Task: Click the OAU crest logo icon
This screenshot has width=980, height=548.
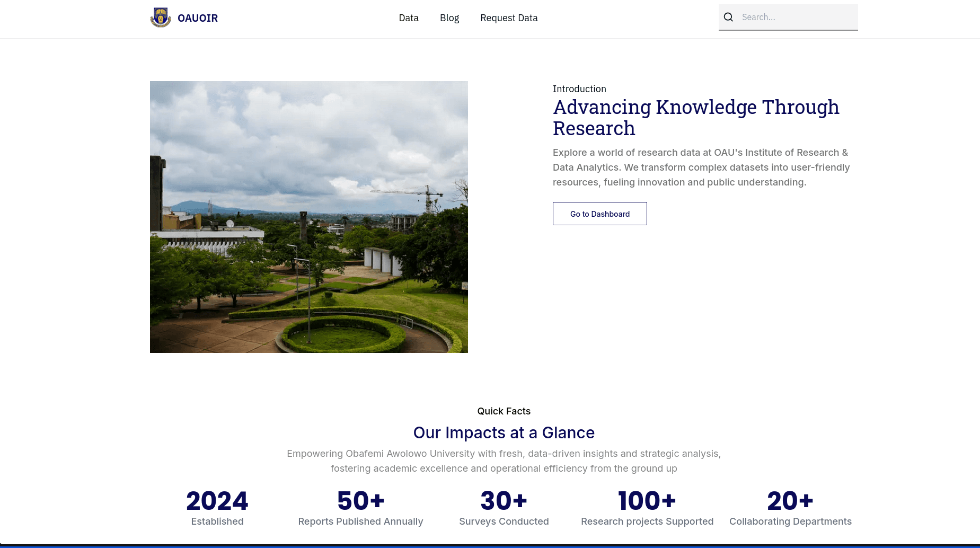Action: pos(160,17)
